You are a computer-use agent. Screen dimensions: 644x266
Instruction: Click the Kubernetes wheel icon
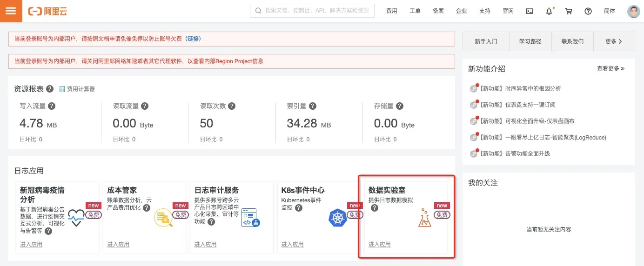pyautogui.click(x=338, y=218)
